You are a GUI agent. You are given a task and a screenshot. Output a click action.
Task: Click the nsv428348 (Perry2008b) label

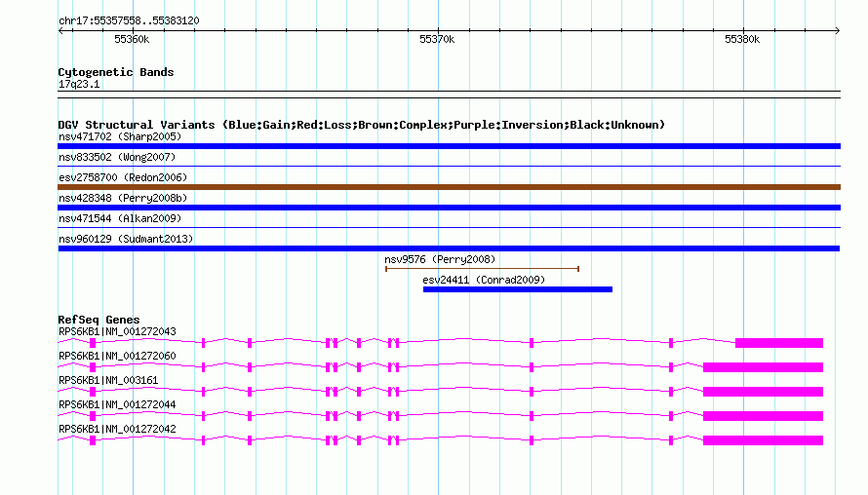pos(123,198)
